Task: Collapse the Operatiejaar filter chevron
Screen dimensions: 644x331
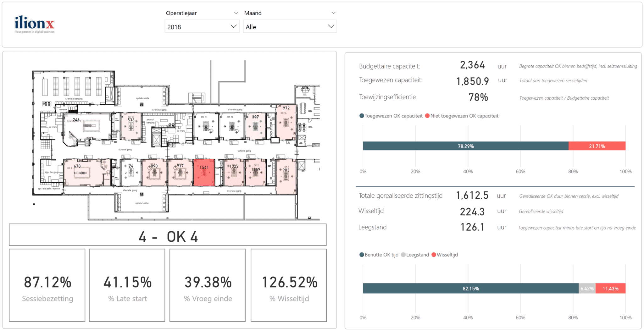Action: click(x=236, y=13)
